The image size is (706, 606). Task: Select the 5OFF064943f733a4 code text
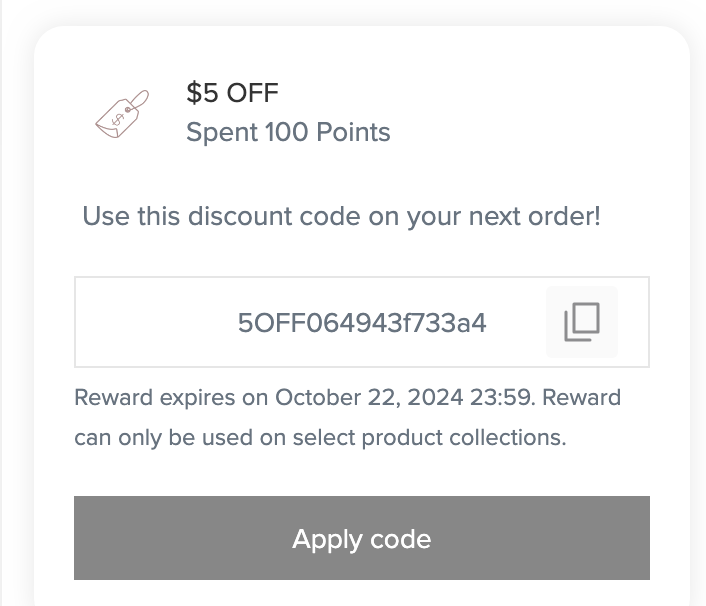point(362,323)
